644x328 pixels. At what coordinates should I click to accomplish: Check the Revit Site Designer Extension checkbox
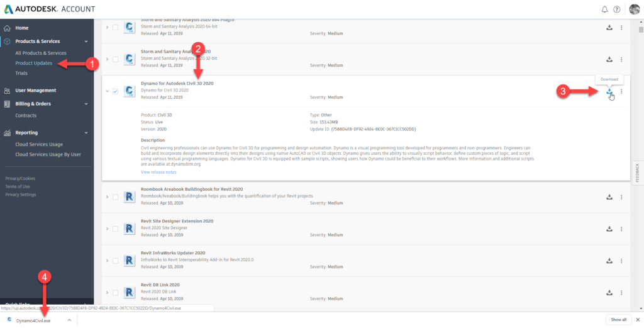116,229
